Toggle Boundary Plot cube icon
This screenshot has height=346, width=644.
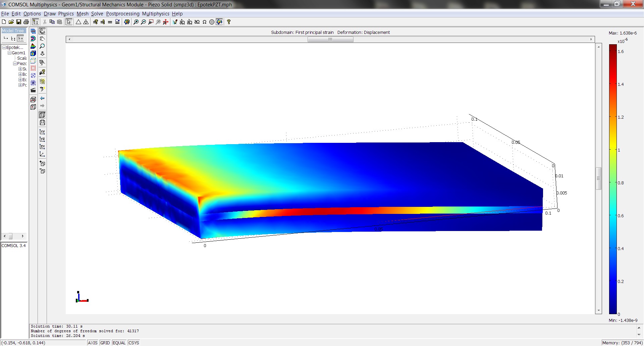point(33,53)
